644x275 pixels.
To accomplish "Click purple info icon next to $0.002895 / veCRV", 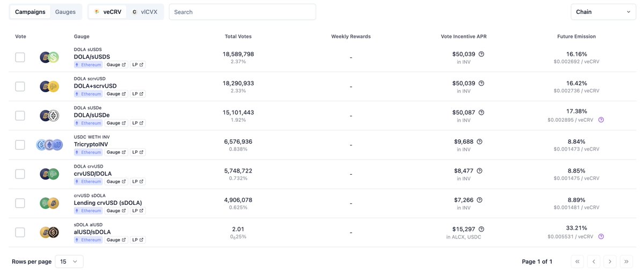I will coord(601,120).
